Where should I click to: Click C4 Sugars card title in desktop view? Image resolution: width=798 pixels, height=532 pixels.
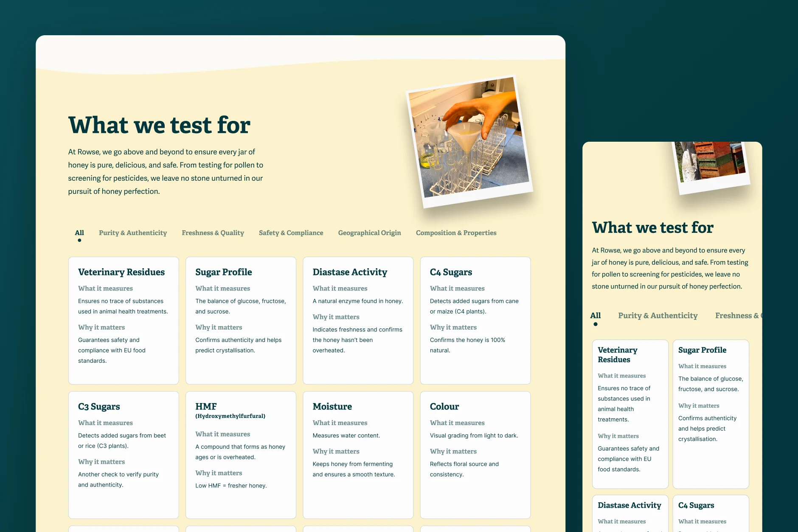[451, 272]
